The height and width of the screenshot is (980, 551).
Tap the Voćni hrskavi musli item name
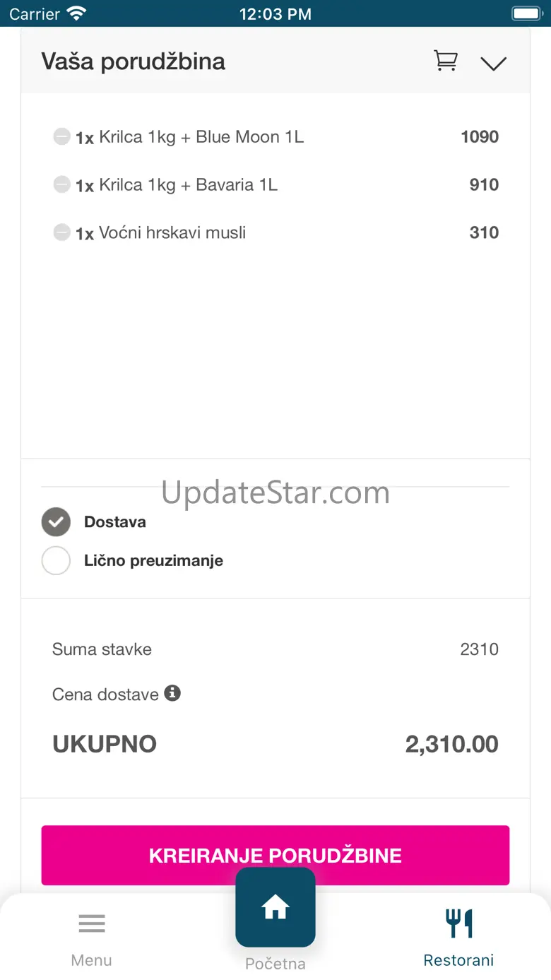pos(172,232)
